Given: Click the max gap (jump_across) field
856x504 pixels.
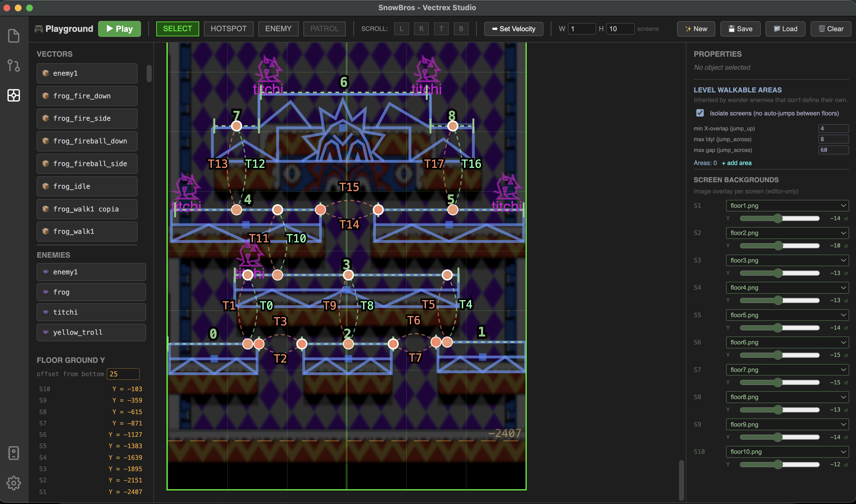Looking at the screenshot, I should click(833, 150).
